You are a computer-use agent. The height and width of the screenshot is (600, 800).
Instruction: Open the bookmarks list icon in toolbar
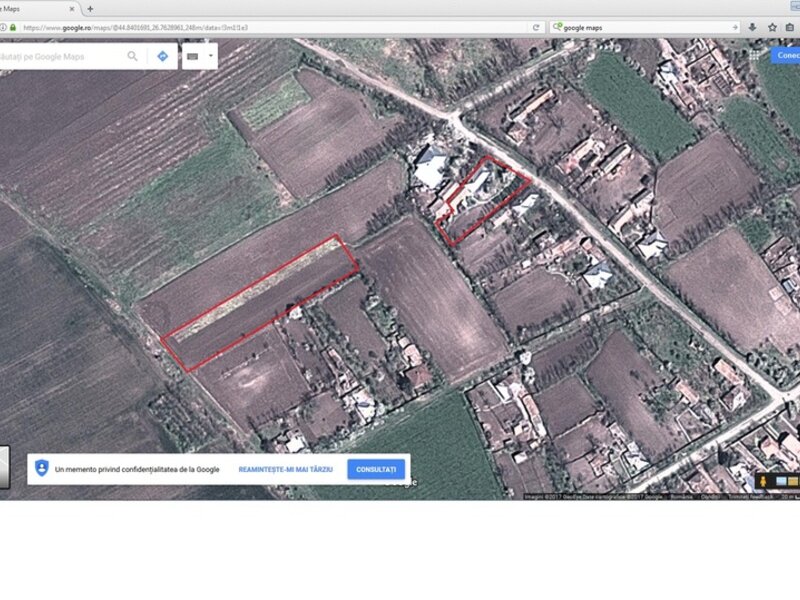(x=790, y=27)
